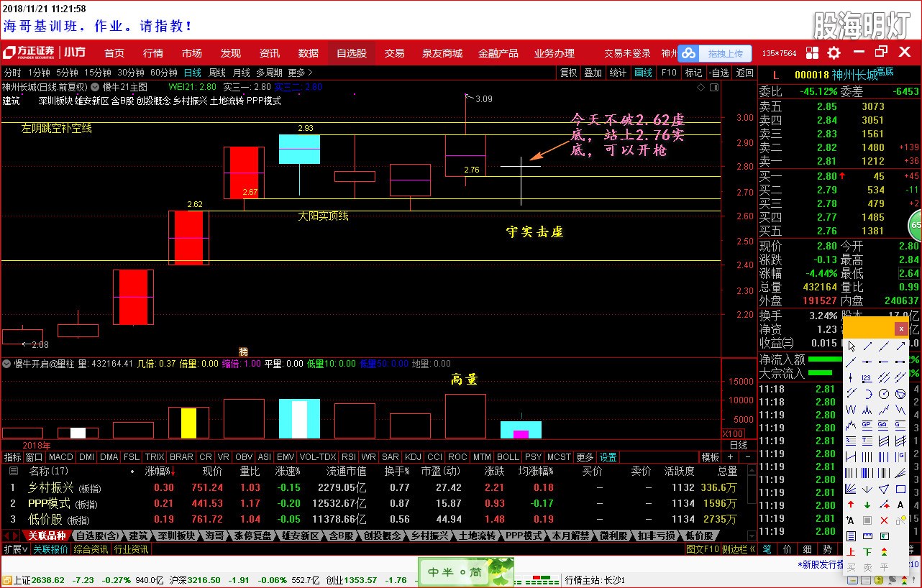The image size is (922, 588).
Task: Click the 笔 tab at sidebar bottom
Action: (x=767, y=549)
